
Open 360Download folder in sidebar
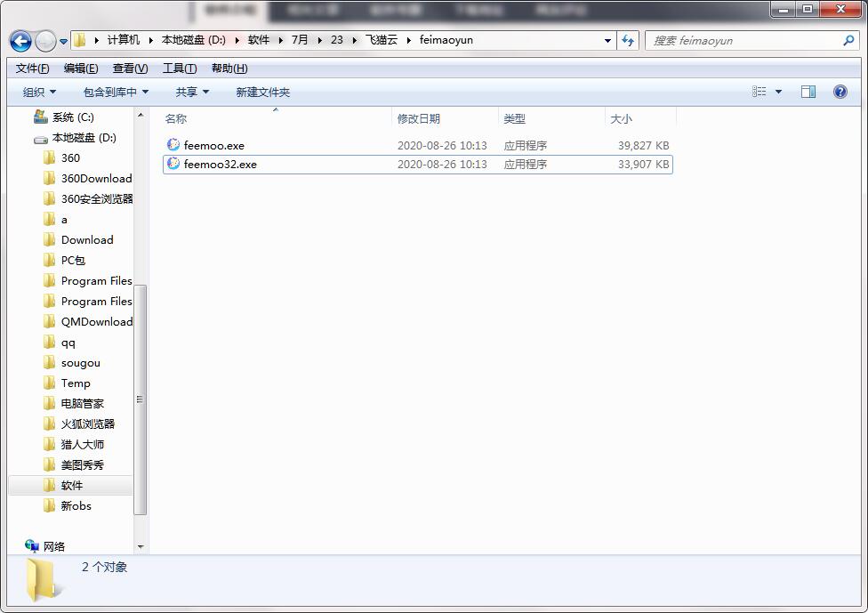point(96,178)
